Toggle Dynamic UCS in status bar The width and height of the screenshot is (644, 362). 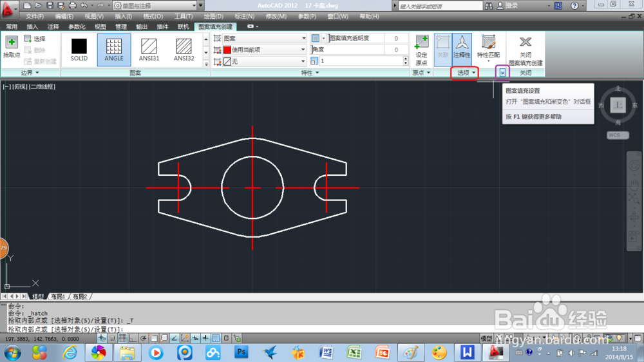tap(185, 338)
